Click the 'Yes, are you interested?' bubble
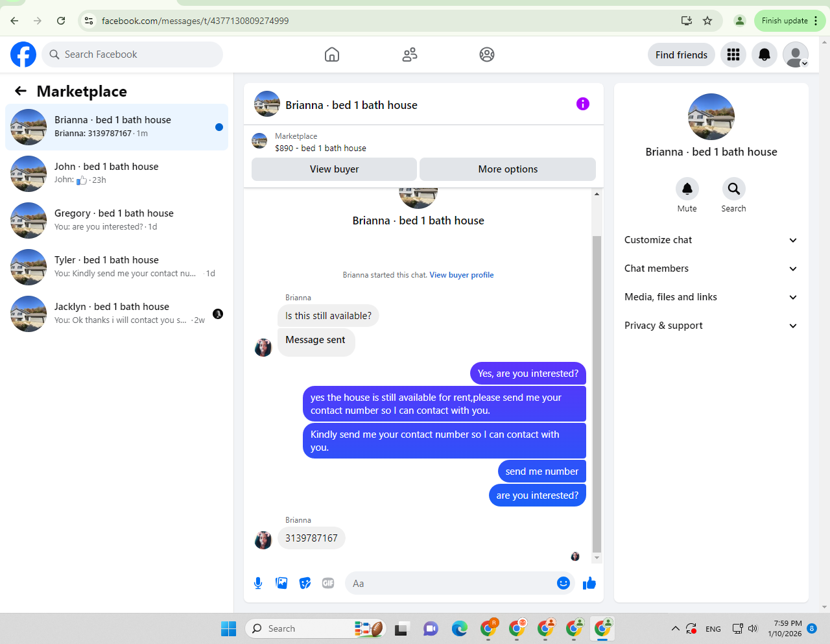Image resolution: width=830 pixels, height=644 pixels. [x=528, y=374]
